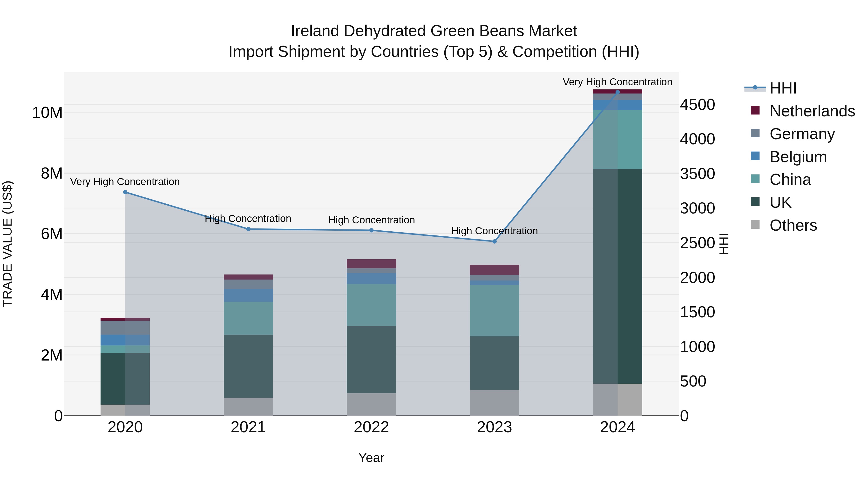Click the 2M trade value tick

(52, 355)
